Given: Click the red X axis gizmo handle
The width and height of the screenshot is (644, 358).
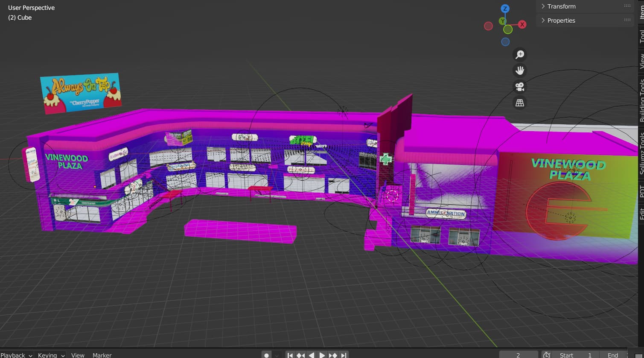Looking at the screenshot, I should [522, 25].
